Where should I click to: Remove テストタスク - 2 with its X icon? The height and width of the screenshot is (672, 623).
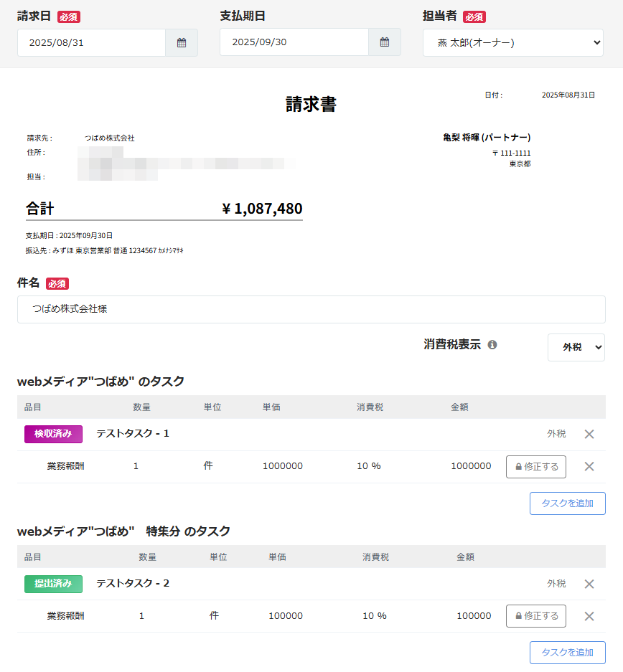point(589,584)
